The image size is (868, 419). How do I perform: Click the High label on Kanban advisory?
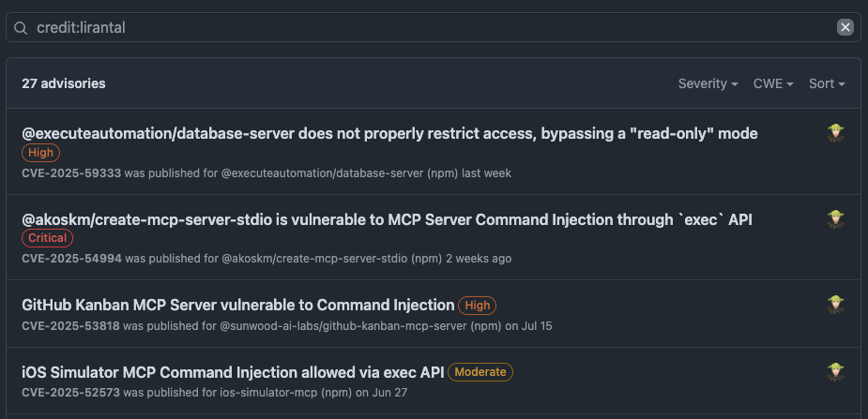click(478, 305)
